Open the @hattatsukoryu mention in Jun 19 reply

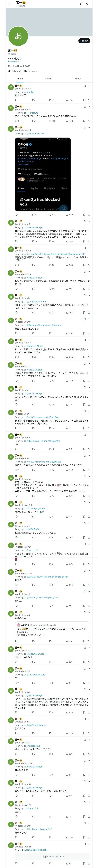(34, 227)
